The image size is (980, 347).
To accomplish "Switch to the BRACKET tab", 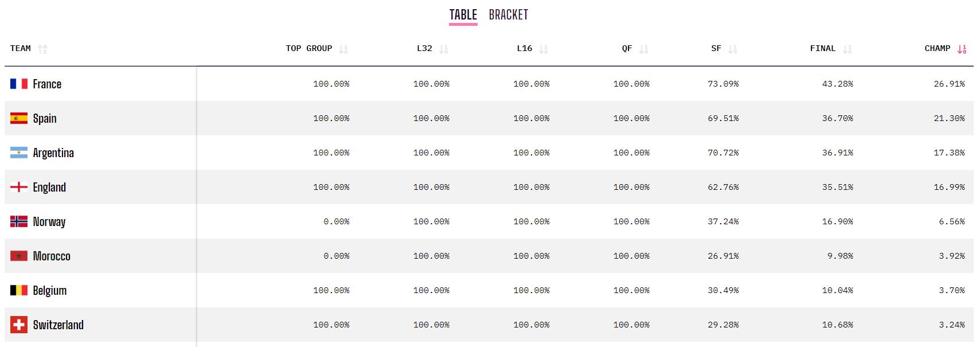I will [x=508, y=15].
